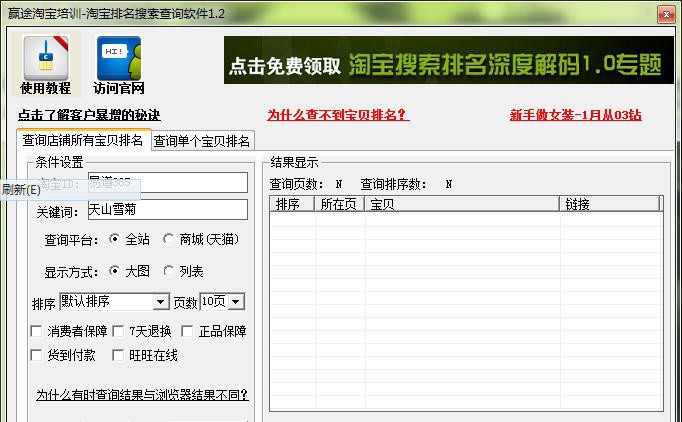Enable 旺旺在线 checkbox

point(118,355)
